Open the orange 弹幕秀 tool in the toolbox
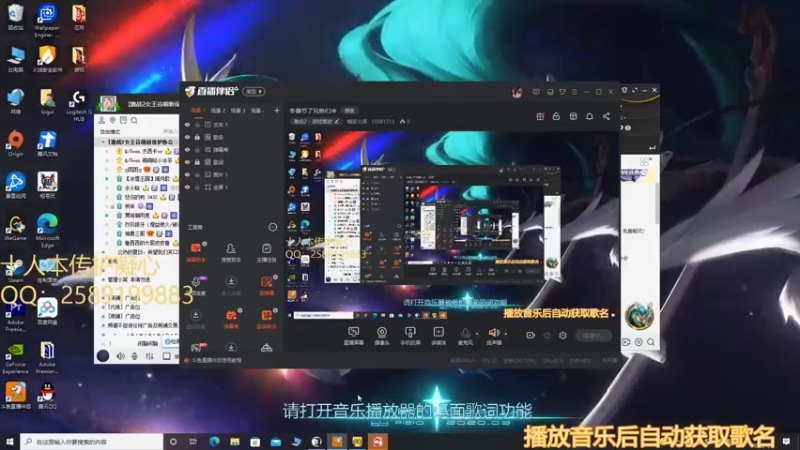This screenshot has height=450, width=800. (x=231, y=318)
